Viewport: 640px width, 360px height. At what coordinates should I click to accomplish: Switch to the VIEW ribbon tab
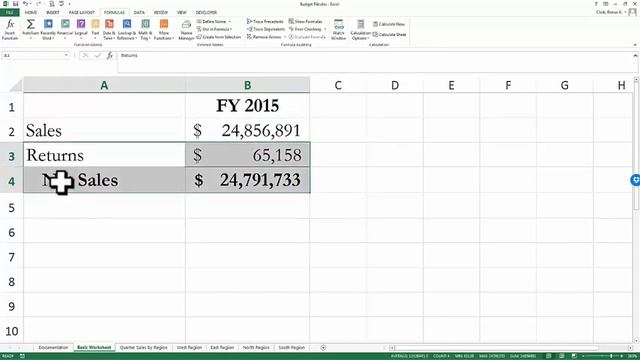point(182,13)
